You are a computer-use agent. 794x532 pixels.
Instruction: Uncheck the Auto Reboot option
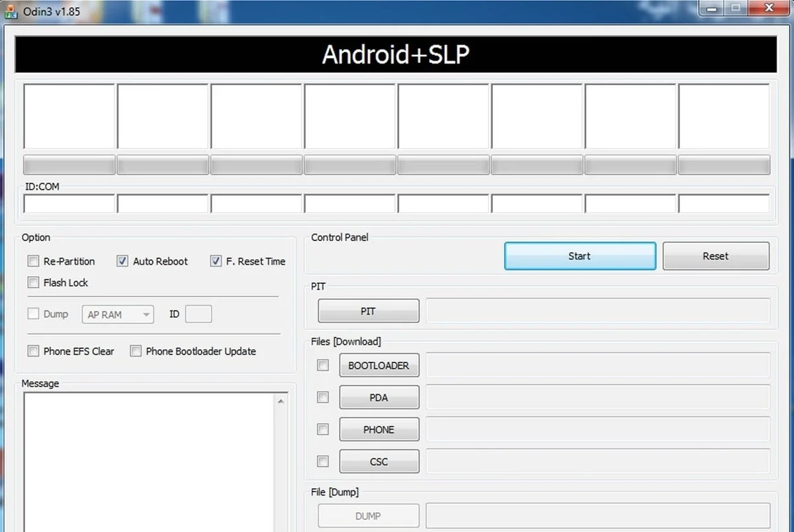[122, 261]
